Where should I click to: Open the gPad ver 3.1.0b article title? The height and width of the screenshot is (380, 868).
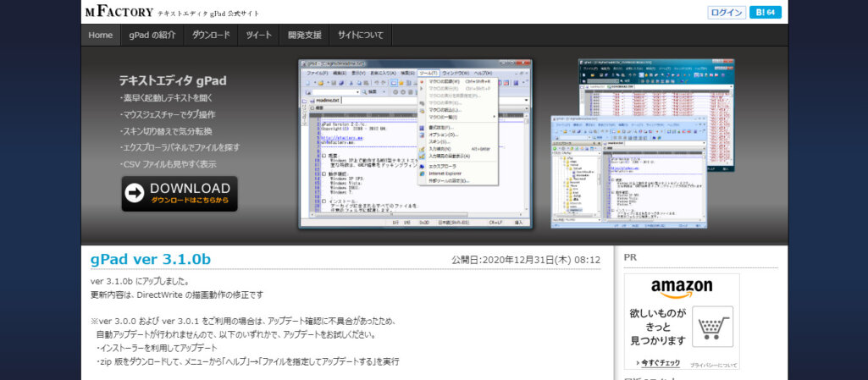[x=151, y=259]
